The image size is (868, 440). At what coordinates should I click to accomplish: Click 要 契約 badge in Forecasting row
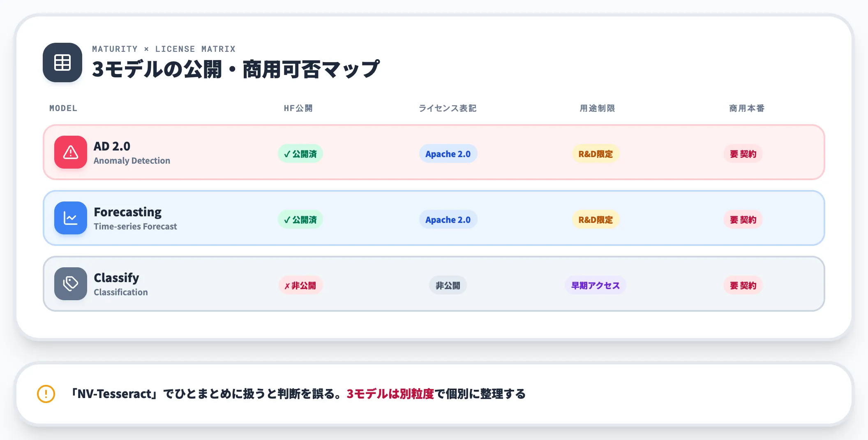click(743, 220)
